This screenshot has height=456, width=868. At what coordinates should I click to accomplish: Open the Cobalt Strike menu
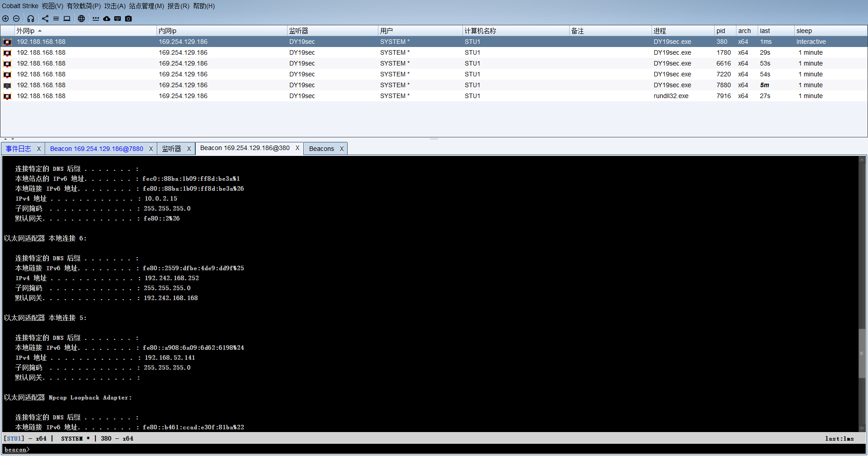[20, 6]
